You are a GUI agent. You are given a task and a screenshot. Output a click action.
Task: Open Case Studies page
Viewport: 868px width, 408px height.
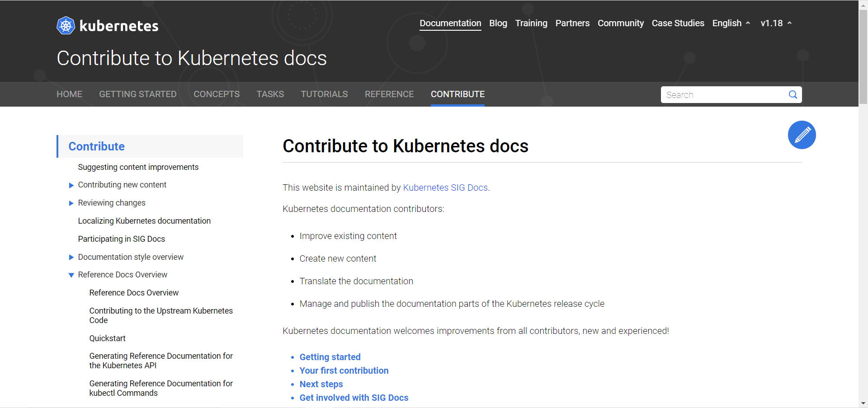[678, 23]
